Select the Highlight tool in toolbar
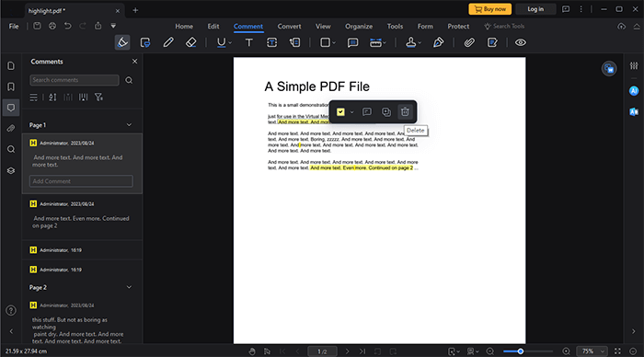Screen dimensions: 644x357 point(122,42)
